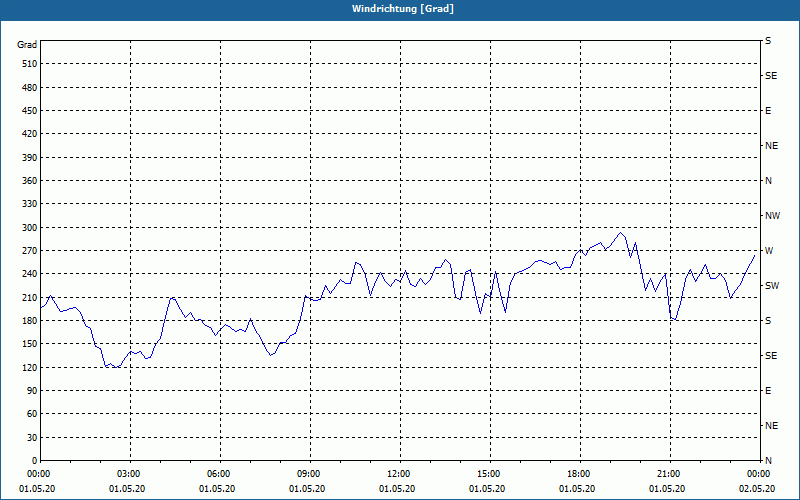The image size is (800, 500).
Task: Click the E compass label level with 90
Action: click(x=768, y=391)
